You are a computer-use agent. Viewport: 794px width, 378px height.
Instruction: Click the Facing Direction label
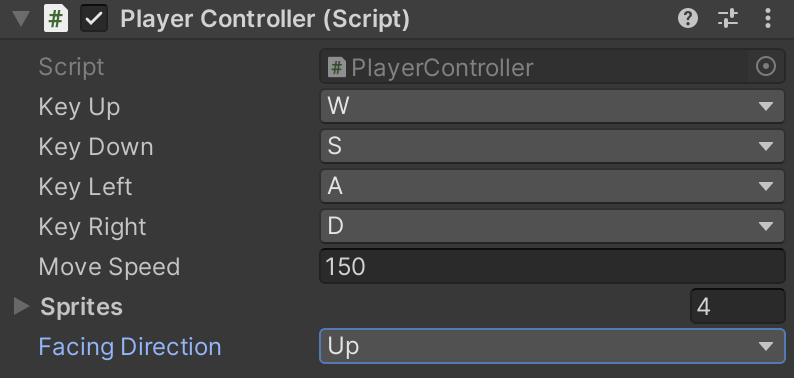[x=130, y=347]
